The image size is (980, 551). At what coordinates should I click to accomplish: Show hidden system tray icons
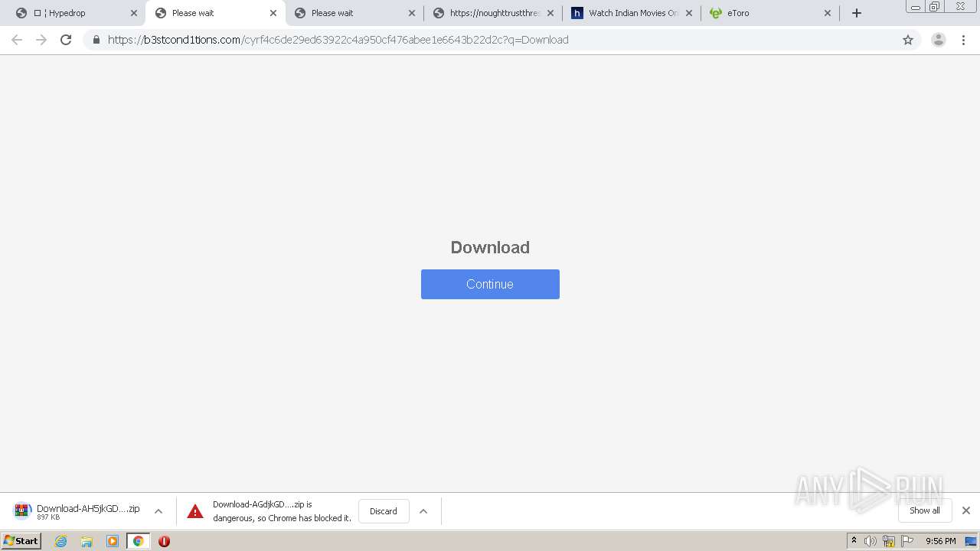(x=854, y=540)
